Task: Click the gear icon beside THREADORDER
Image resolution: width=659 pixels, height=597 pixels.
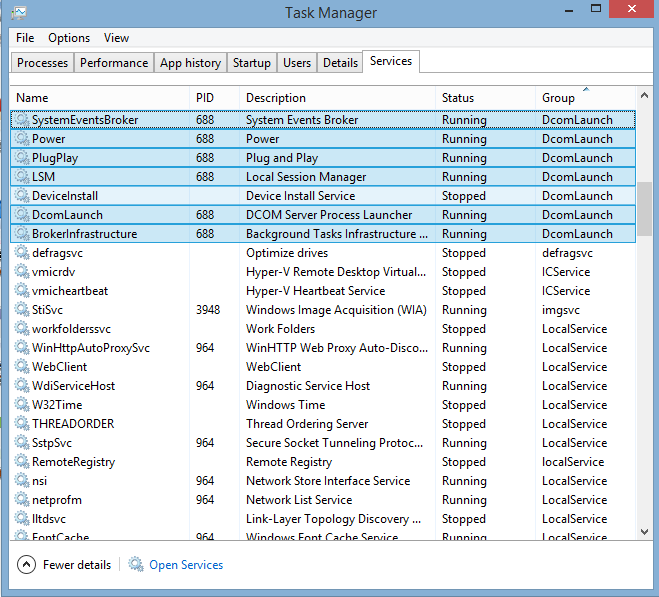Action: point(22,424)
